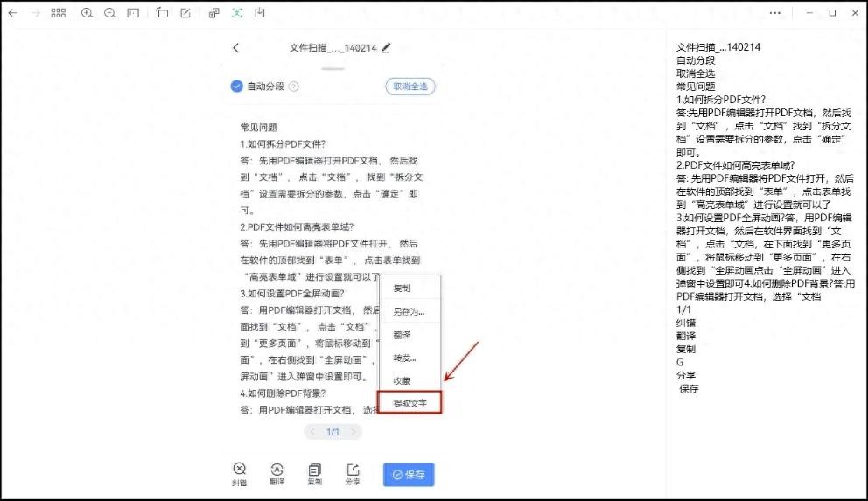Toggle the 自动分段 checkbox
Viewport: 868px width, 501px height.
(236, 86)
